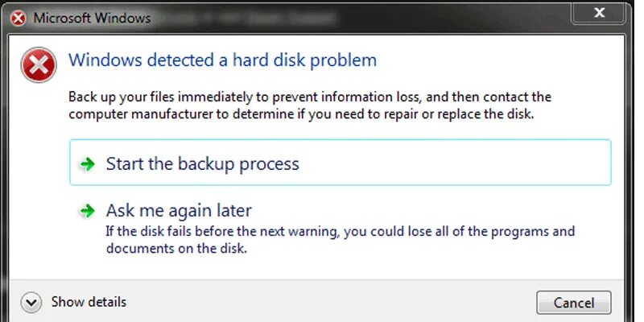Click the Windows detected a hard disk problem heading
The image size is (644, 322).
[x=222, y=60]
